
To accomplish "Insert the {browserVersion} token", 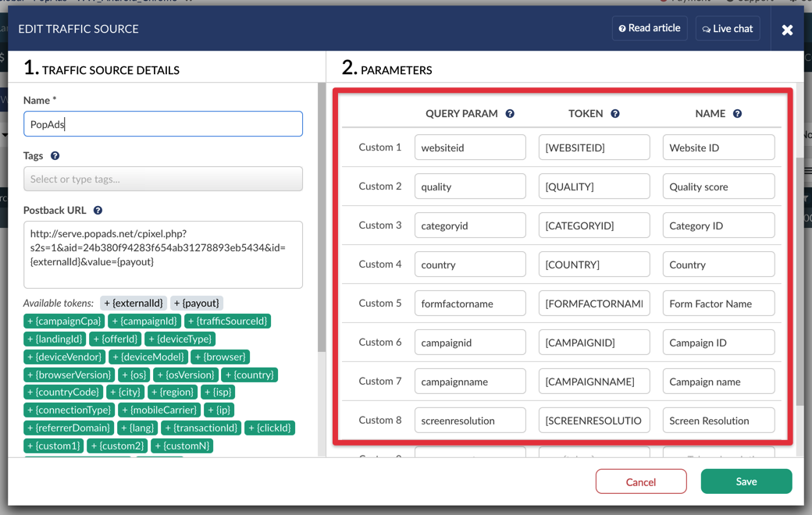I will pyautogui.click(x=69, y=375).
